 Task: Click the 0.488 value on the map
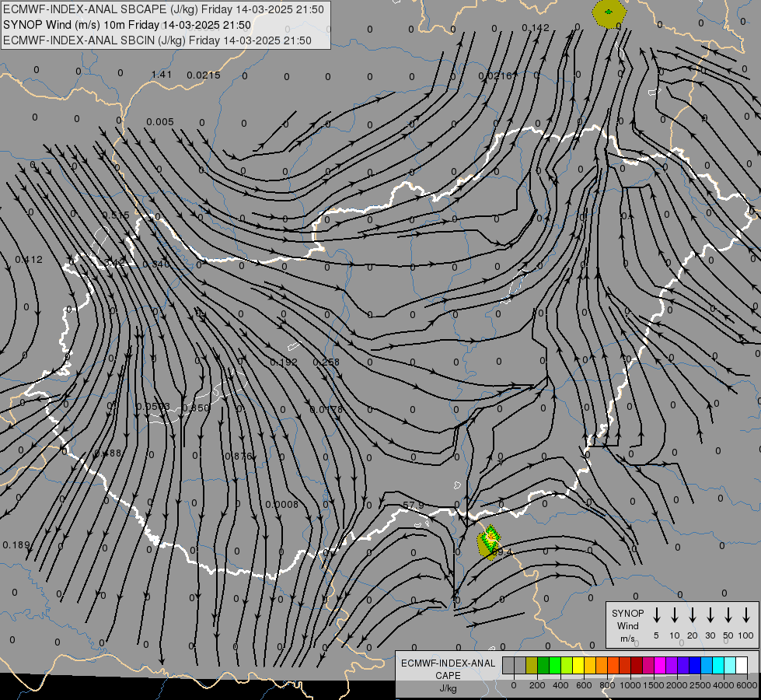(107, 453)
